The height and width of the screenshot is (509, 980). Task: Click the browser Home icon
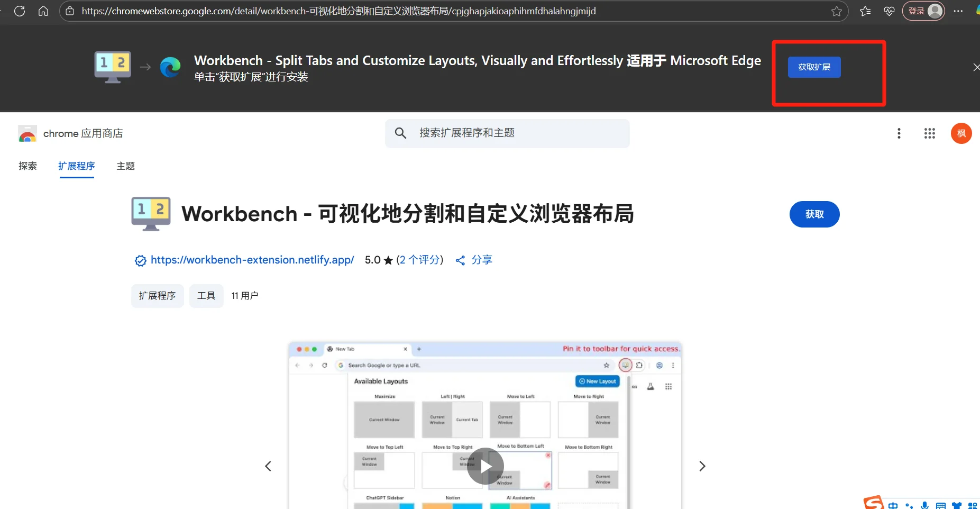(43, 11)
